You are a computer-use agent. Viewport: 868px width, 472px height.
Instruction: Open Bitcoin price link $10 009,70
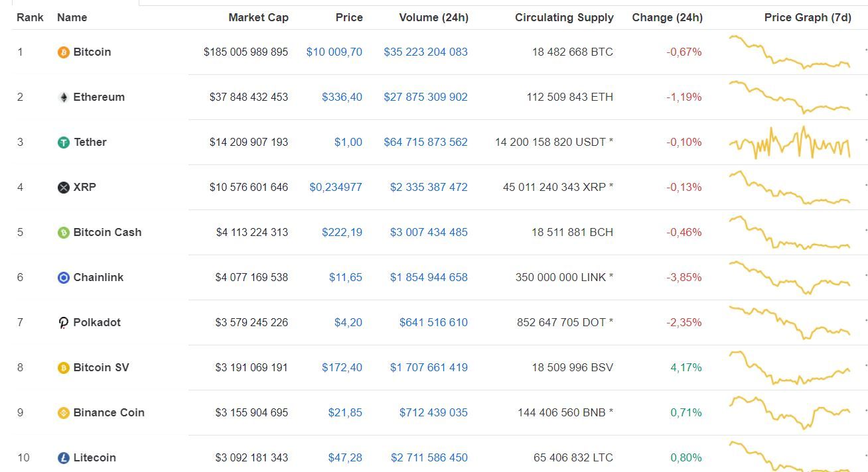pyautogui.click(x=334, y=52)
